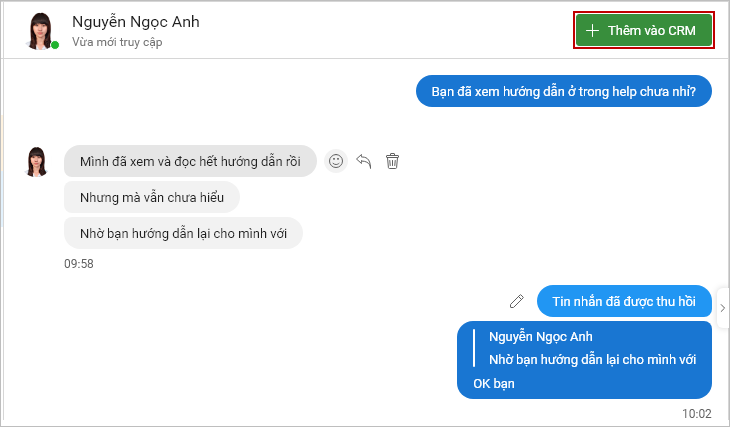Click the 09:58 timestamp
730x427 pixels.
pyautogui.click(x=79, y=264)
